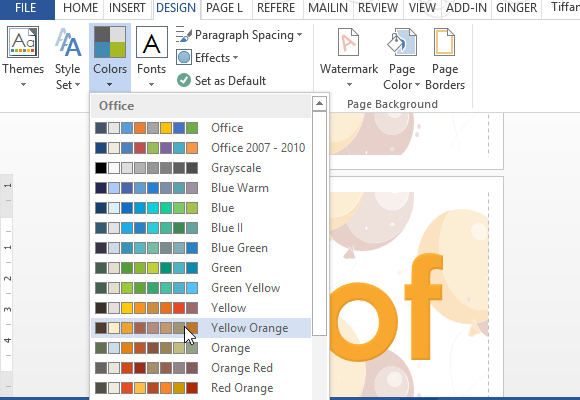Choose the Office 2007 - 2010 color scheme
Screen dimensions: 580x400
(x=201, y=148)
